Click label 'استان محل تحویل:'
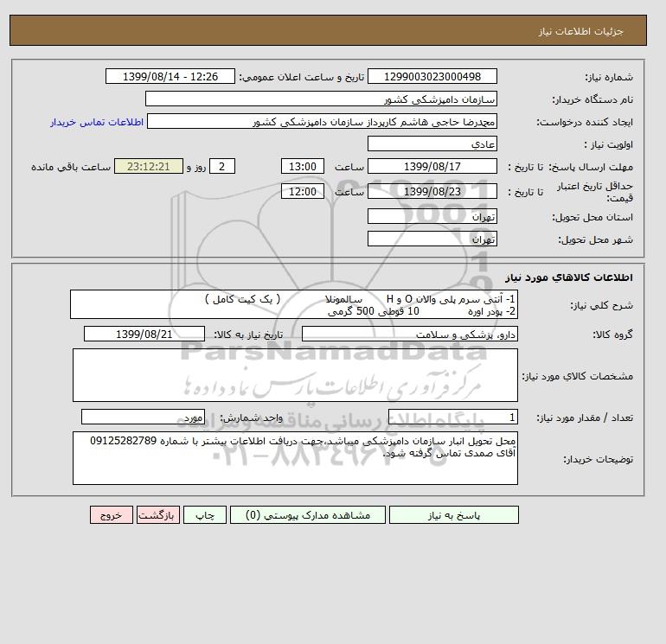The width and height of the screenshot is (666, 644). click(x=592, y=217)
